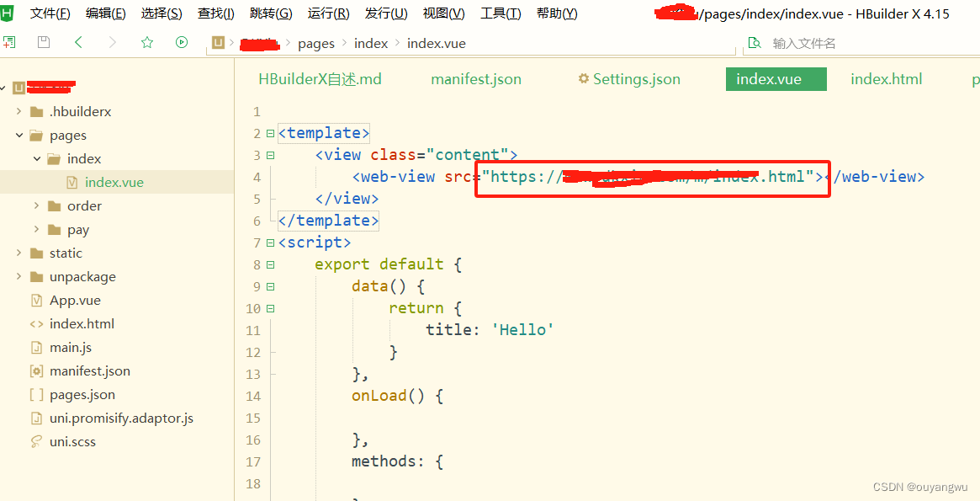Expand the order folder arrow
This screenshot has width=980, height=501.
[x=37, y=205]
